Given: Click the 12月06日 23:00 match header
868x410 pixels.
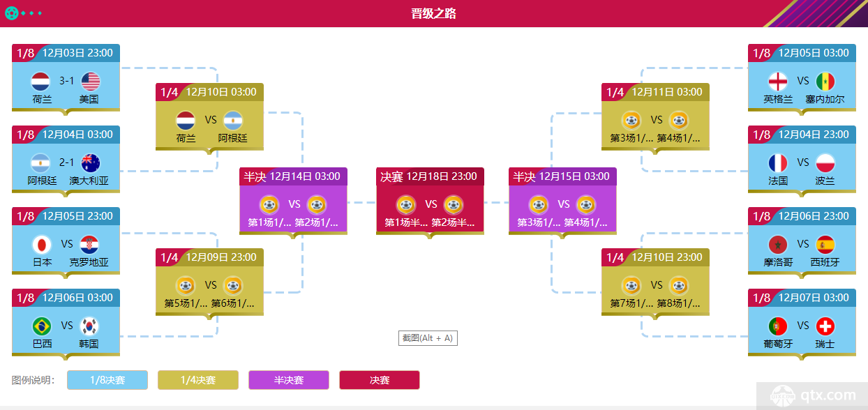Looking at the screenshot, I should tap(802, 216).
